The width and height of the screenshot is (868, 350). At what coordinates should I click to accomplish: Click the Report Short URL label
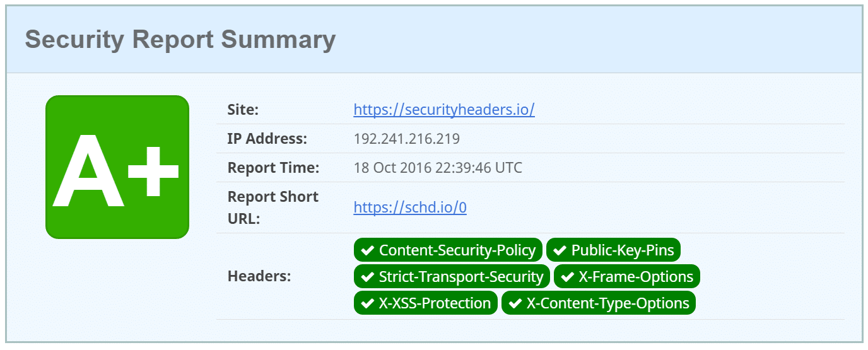pos(273,207)
